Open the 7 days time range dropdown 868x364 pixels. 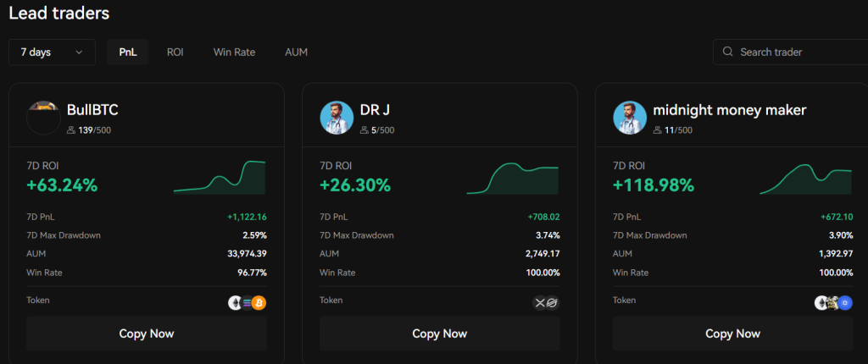point(52,52)
